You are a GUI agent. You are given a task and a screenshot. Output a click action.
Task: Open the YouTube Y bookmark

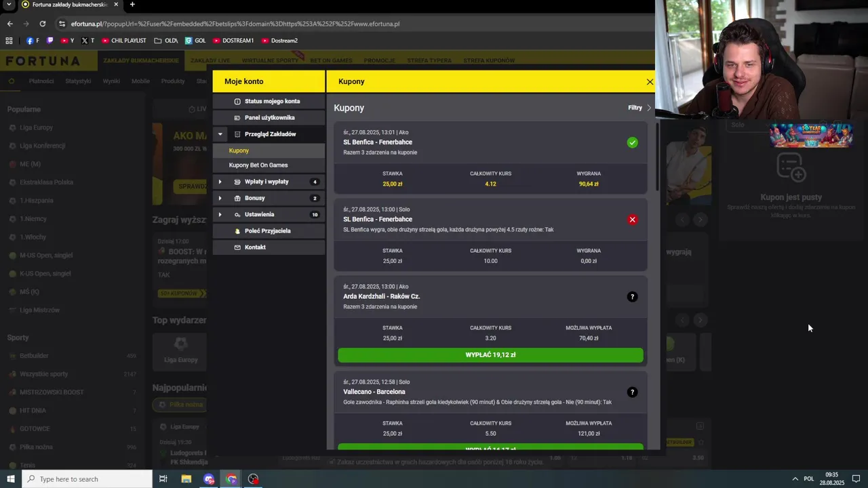tap(68, 41)
